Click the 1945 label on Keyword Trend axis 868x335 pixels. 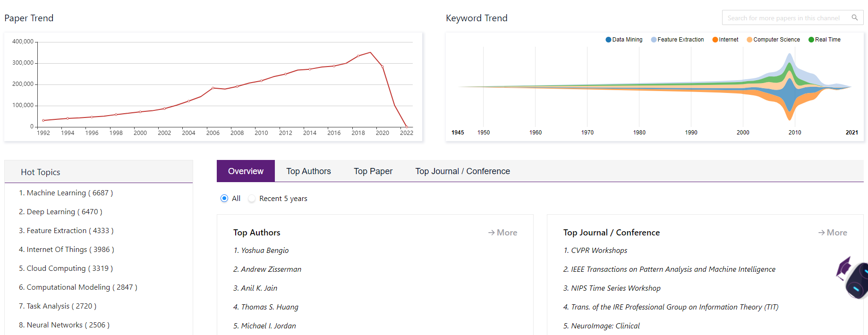458,133
